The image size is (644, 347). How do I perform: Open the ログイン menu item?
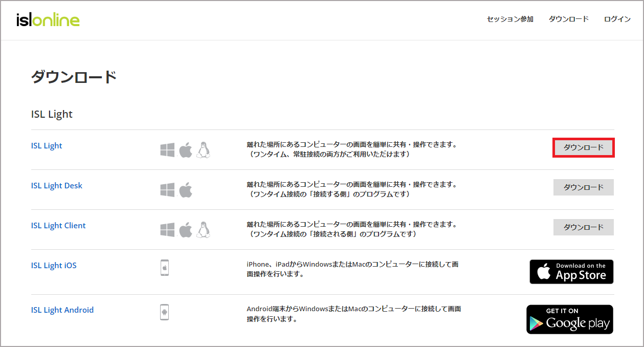tap(617, 19)
